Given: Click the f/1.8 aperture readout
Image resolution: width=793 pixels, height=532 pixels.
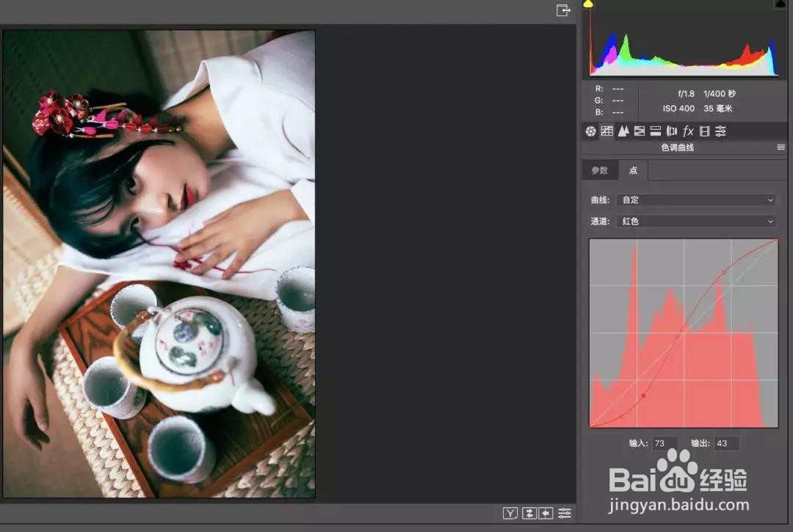Looking at the screenshot, I should 686,94.
